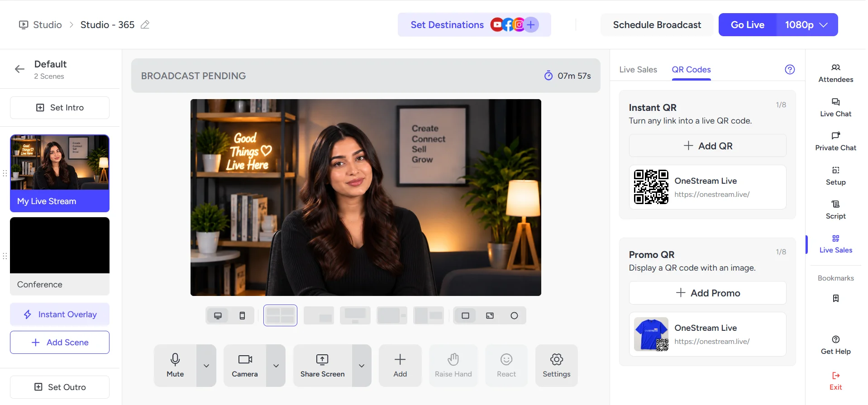Click the pencil icon to rename Studio - 365
This screenshot has width=868, height=405.
[x=145, y=25]
